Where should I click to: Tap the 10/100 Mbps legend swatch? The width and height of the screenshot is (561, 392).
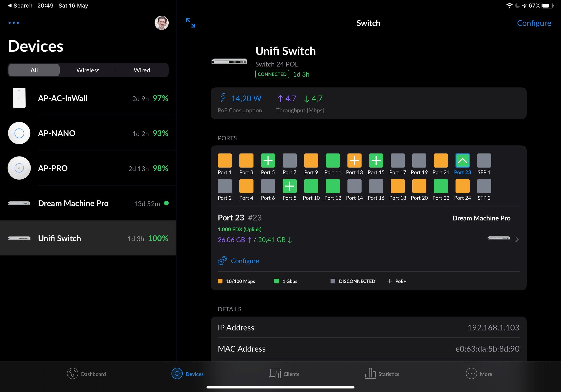click(x=220, y=281)
